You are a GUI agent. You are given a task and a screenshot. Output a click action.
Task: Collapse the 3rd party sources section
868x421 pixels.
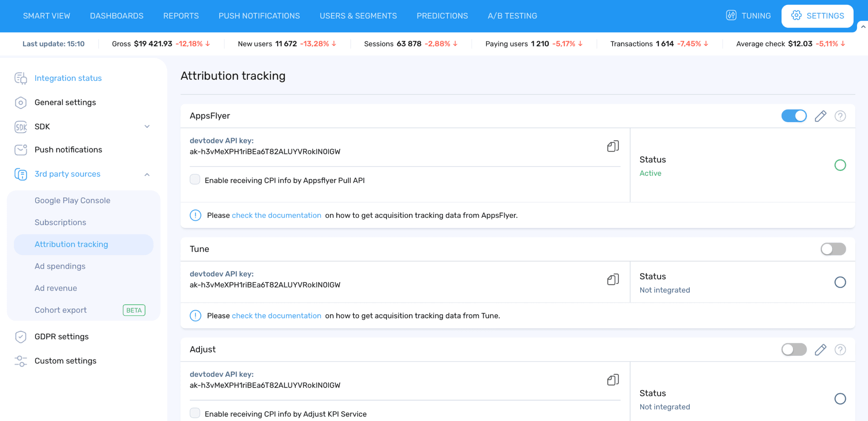pyautogui.click(x=146, y=174)
